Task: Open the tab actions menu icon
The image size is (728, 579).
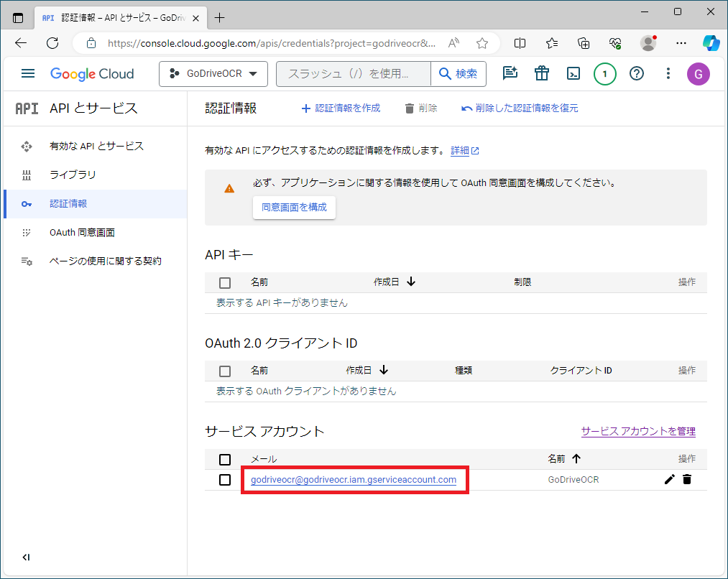Action: [x=18, y=18]
